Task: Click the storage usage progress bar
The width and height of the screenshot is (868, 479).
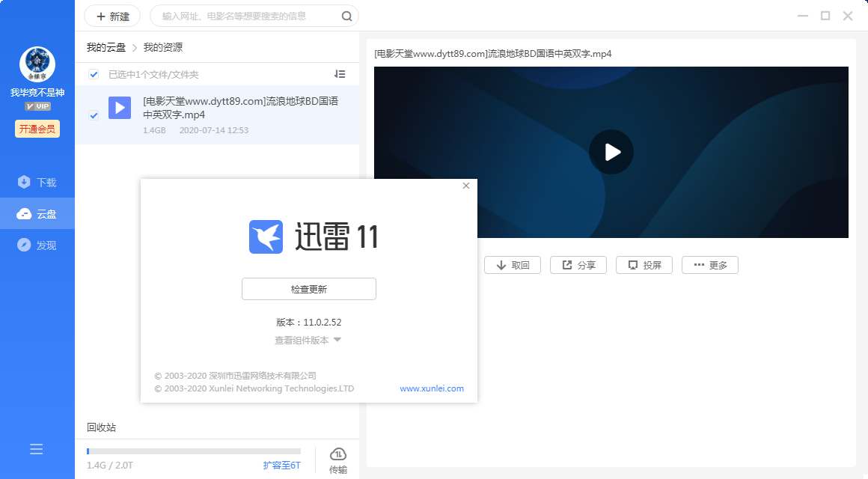Action: [x=194, y=451]
